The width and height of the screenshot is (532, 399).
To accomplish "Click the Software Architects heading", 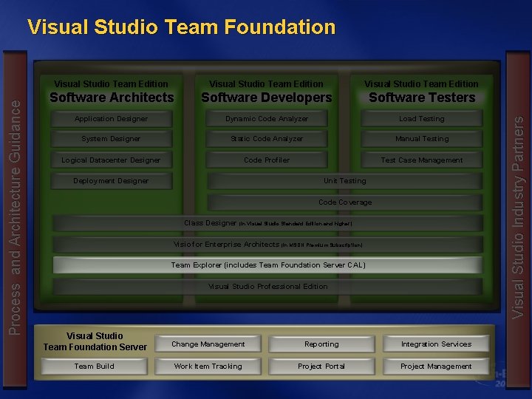I will [x=112, y=98].
